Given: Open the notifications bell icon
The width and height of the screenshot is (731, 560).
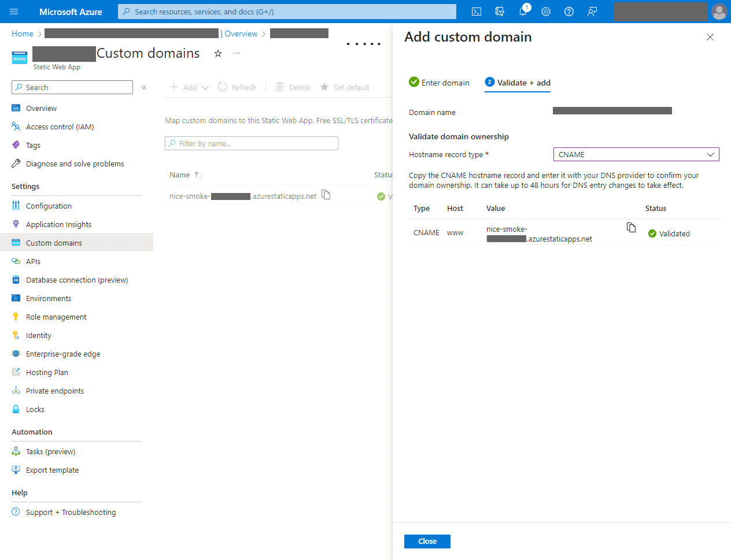Looking at the screenshot, I should (x=523, y=12).
